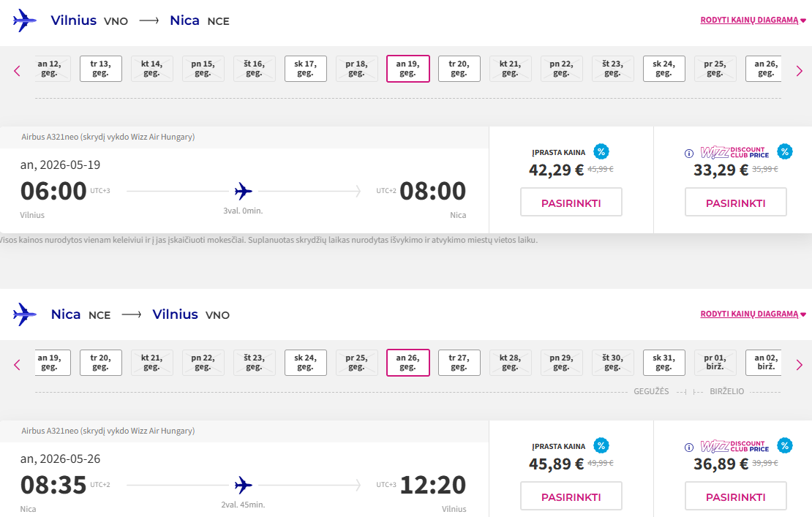The width and height of the screenshot is (812, 517).
Task: Expand price chart for Nica to Vilnius
Action: [753, 314]
